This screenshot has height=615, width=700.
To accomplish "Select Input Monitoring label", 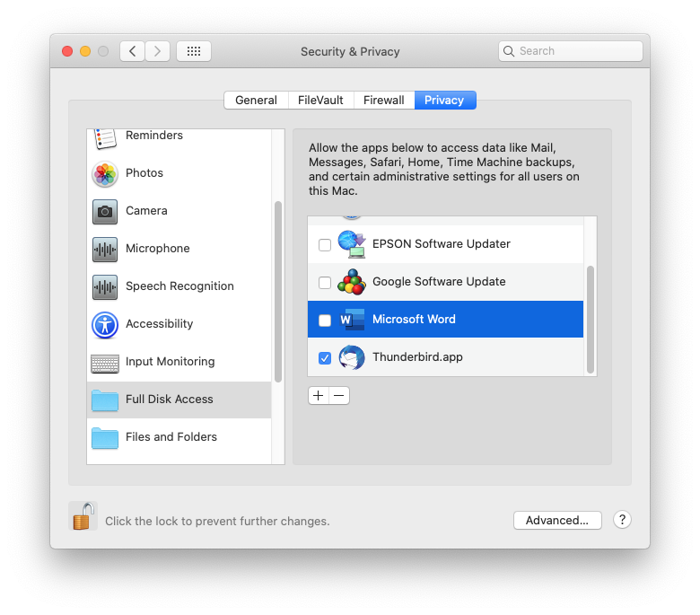I will pos(171,361).
